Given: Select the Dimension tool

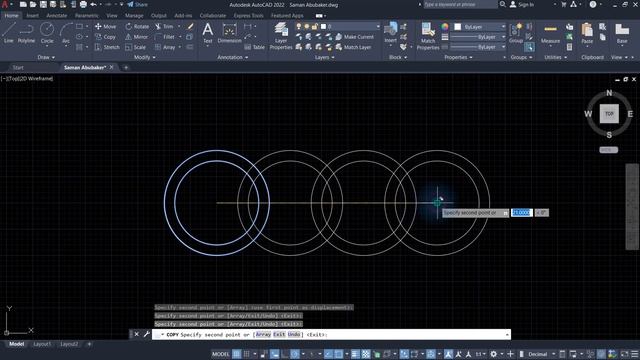Looking at the screenshot, I should point(229,33).
